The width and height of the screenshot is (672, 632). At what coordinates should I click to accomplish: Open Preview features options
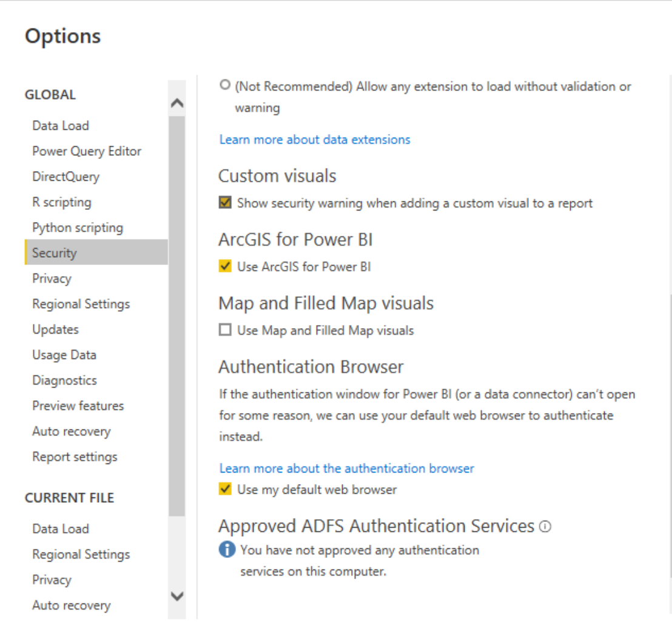(x=78, y=406)
